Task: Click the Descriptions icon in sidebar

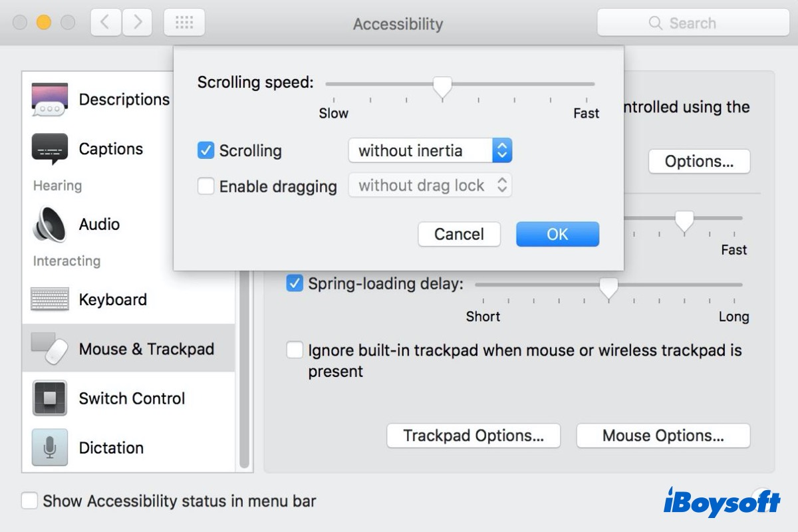Action: click(50, 100)
